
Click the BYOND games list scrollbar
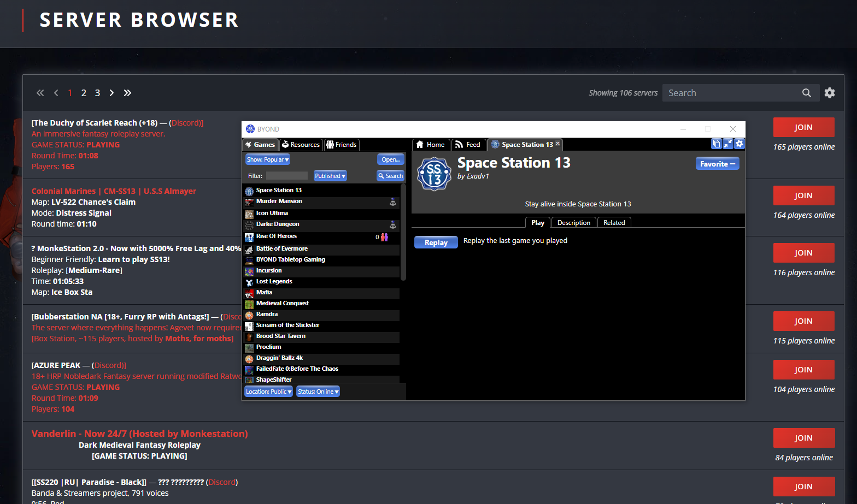point(403,232)
